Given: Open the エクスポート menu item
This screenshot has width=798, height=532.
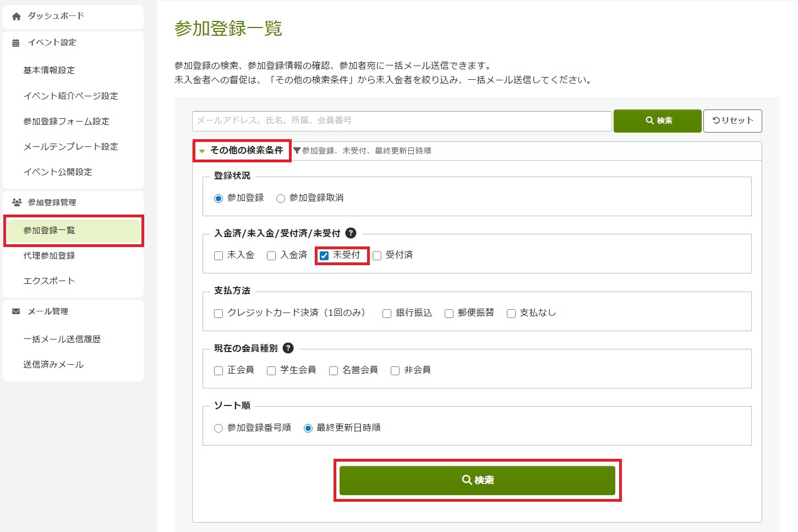Looking at the screenshot, I should [x=49, y=281].
